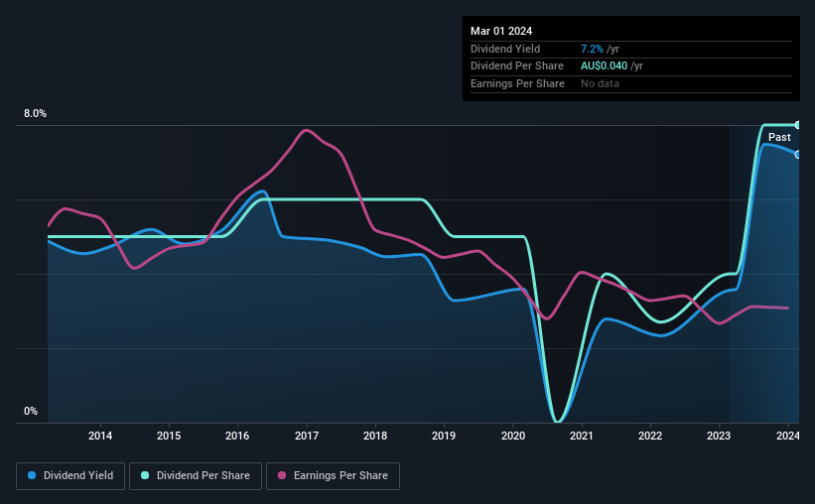This screenshot has width=815, height=504.
Task: Click the 2024 x-axis label
Action: pos(787,436)
